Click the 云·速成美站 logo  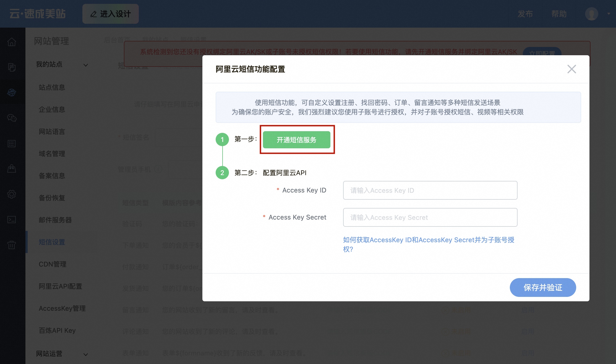coord(37,14)
